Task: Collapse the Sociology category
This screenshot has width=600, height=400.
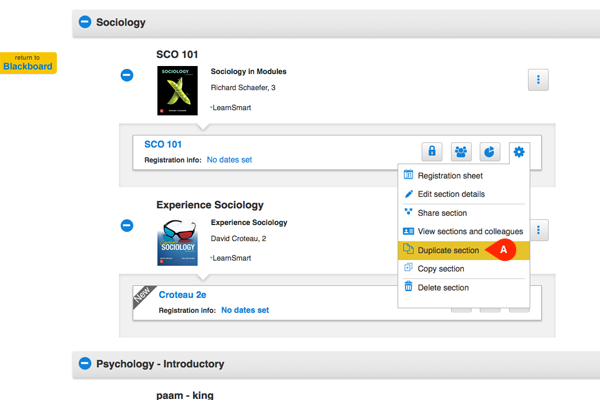Action: click(x=85, y=22)
